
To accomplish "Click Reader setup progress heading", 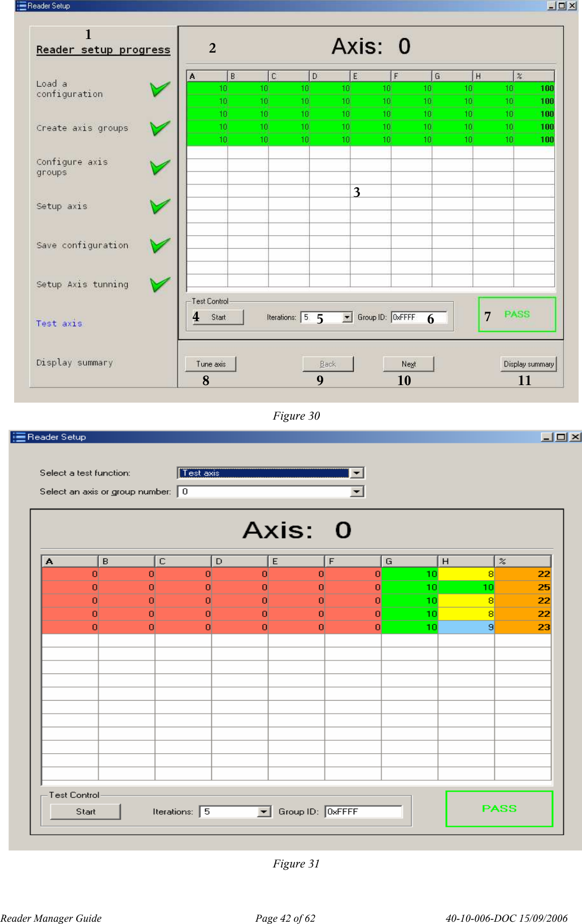I will 103,50.
